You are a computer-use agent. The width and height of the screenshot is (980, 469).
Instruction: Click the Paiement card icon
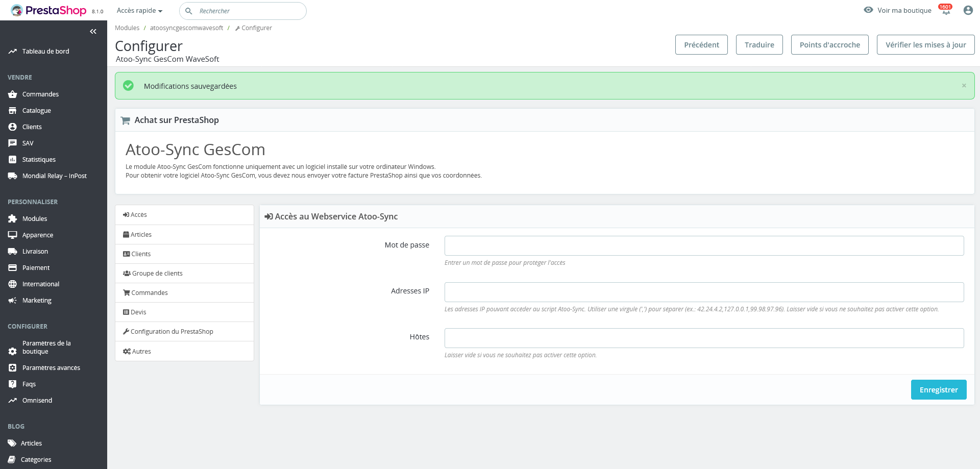pos(13,268)
